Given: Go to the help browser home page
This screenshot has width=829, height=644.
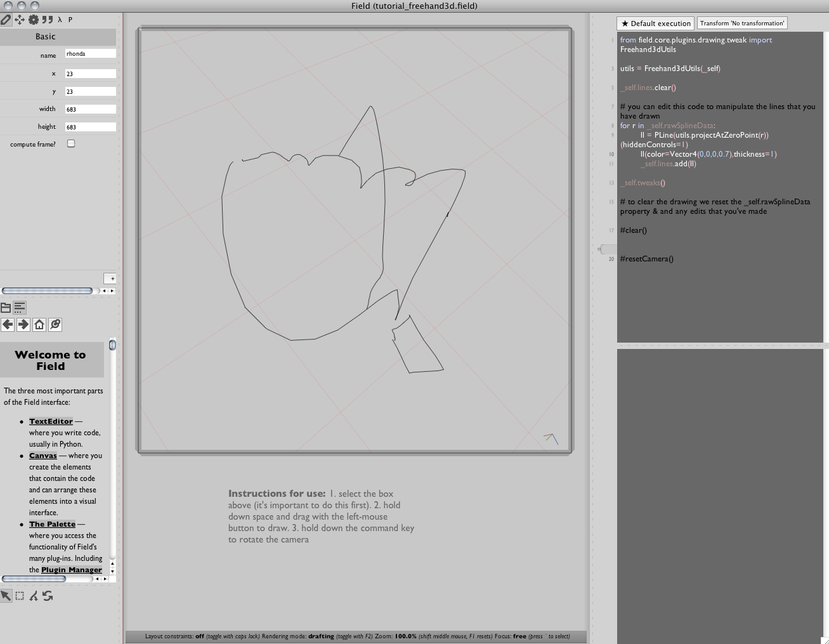Looking at the screenshot, I should [39, 325].
